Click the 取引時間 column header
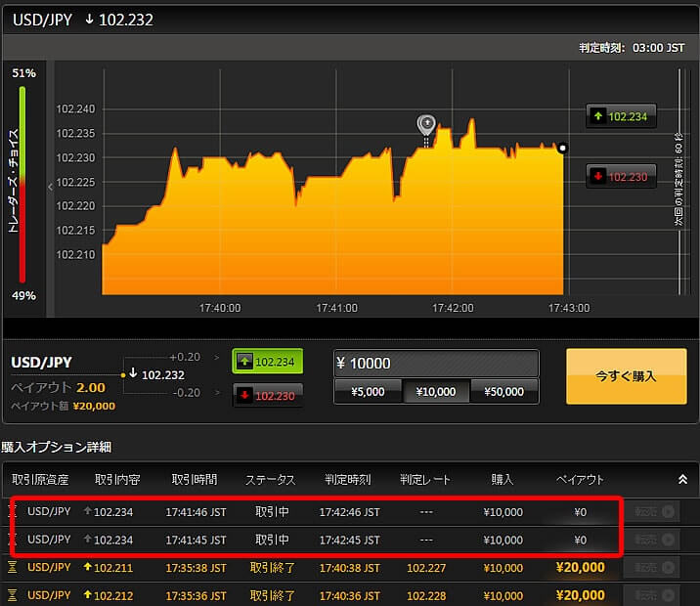This screenshot has width=700, height=606. (195, 480)
